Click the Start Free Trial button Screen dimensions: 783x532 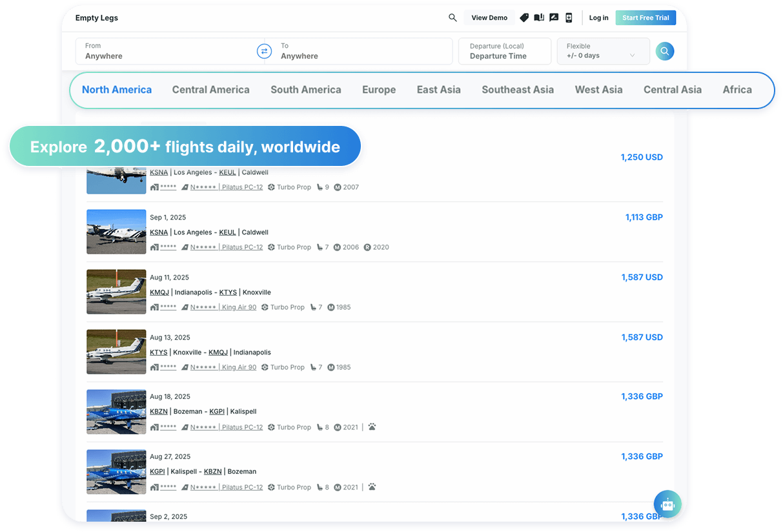click(646, 17)
